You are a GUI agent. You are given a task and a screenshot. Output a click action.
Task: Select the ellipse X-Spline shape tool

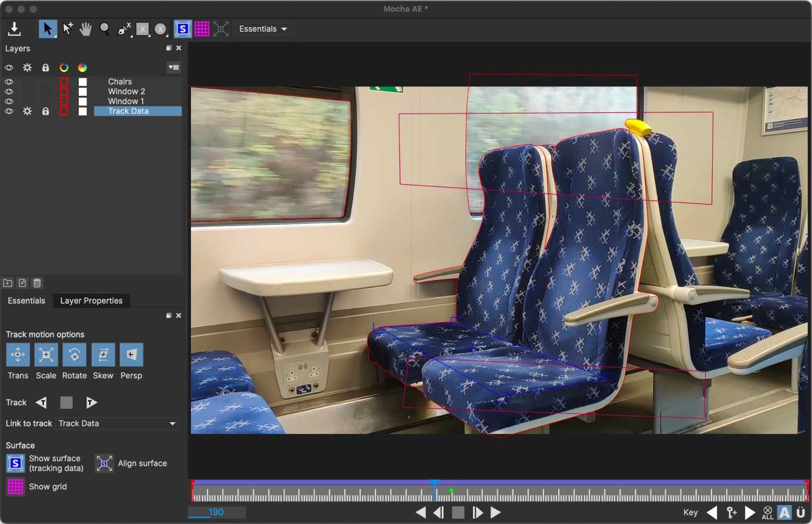(161, 29)
